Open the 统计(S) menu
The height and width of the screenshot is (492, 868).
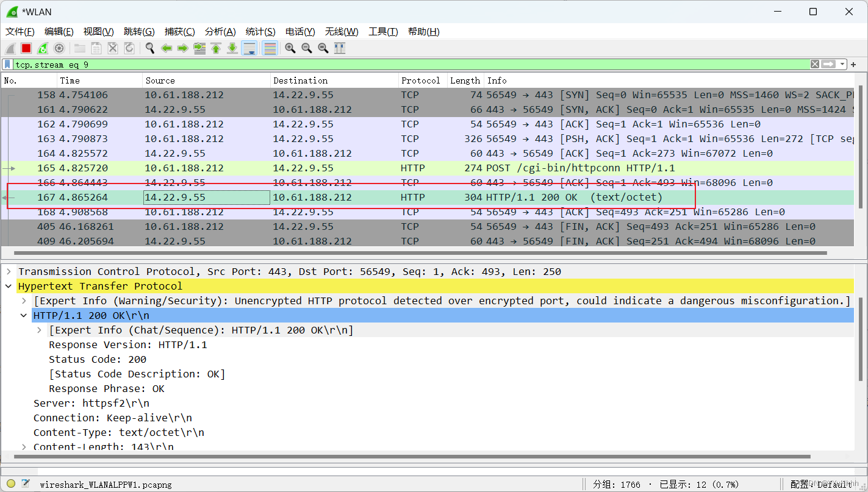[260, 32]
